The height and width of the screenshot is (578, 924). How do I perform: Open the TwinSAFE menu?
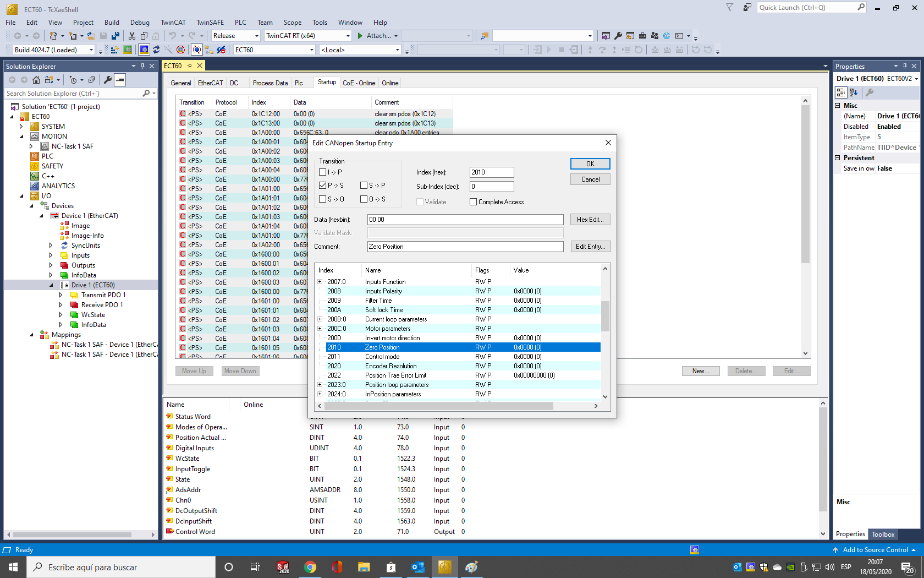coord(210,23)
